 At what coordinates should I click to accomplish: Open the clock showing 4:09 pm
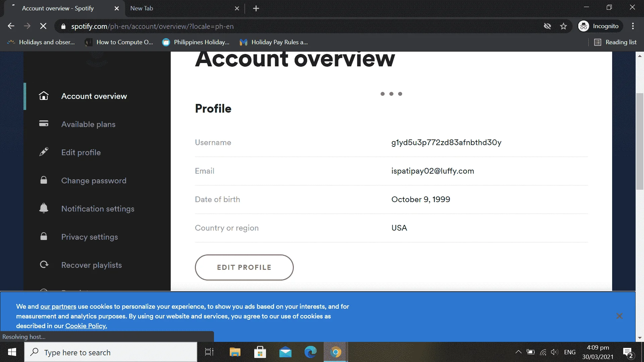click(598, 352)
